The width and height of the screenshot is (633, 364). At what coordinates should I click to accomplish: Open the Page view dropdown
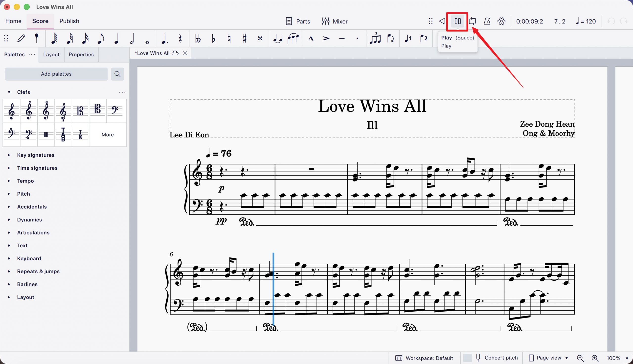click(548, 358)
